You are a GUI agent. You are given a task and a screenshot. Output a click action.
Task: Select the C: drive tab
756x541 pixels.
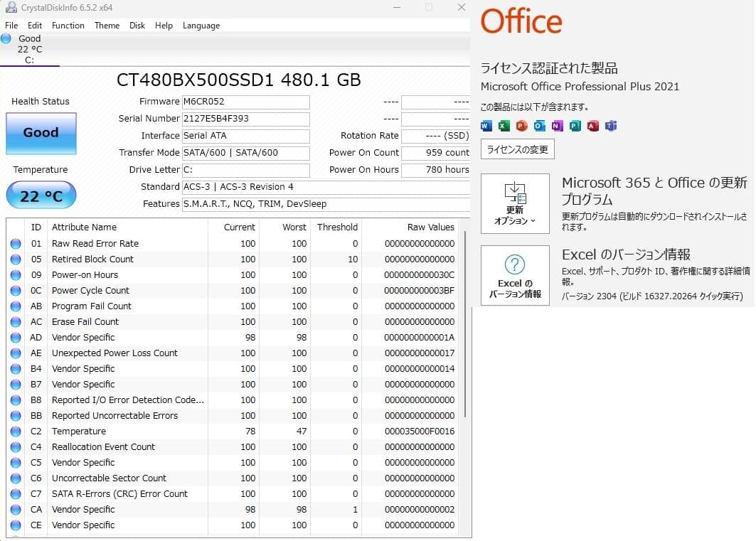pyautogui.click(x=30, y=48)
